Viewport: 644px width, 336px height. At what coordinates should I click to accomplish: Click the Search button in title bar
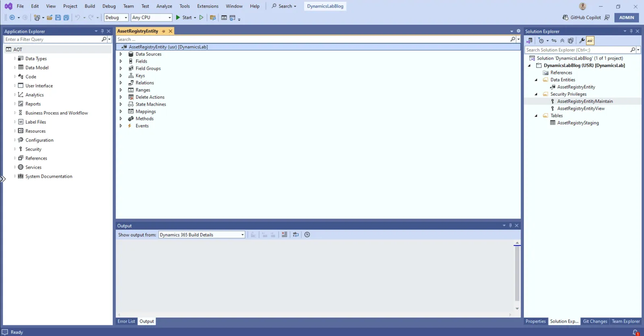tap(284, 6)
